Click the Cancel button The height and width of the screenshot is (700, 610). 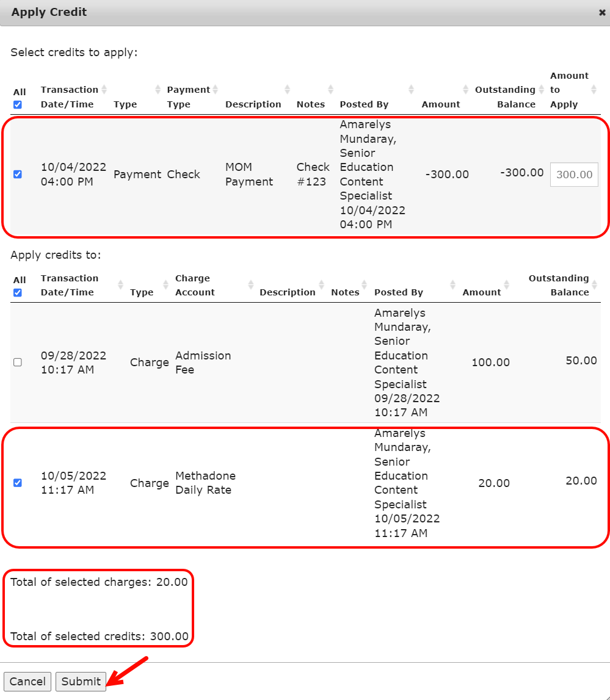tap(27, 682)
